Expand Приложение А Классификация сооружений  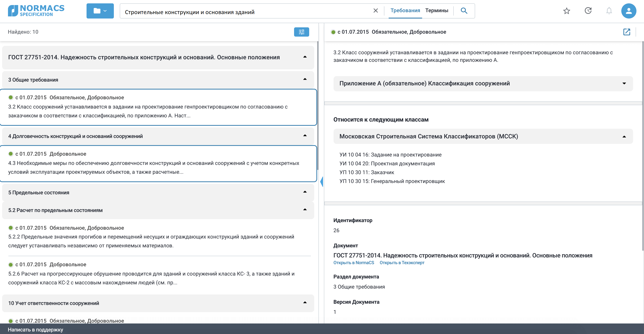tap(483, 83)
